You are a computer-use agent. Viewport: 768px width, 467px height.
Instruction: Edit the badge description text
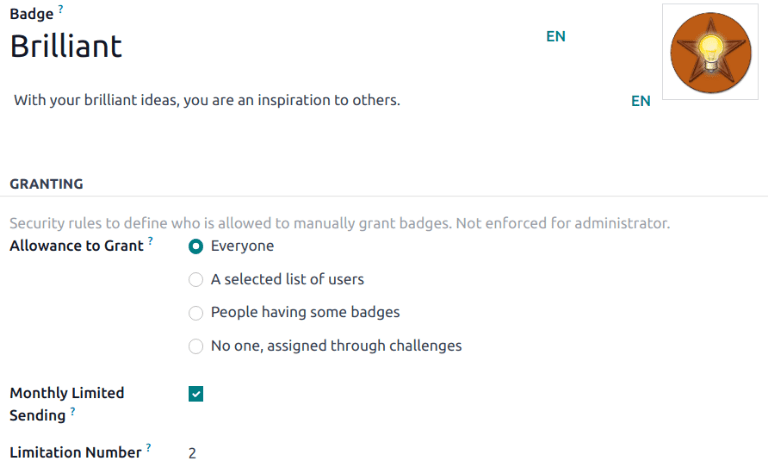(207, 101)
